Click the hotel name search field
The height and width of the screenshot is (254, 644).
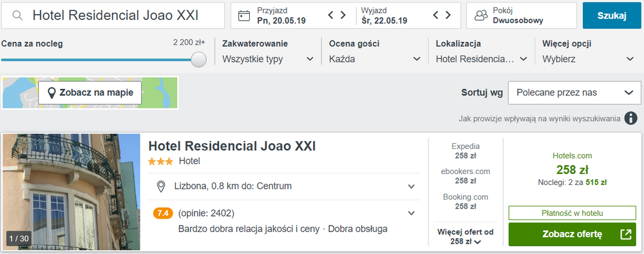(x=113, y=15)
